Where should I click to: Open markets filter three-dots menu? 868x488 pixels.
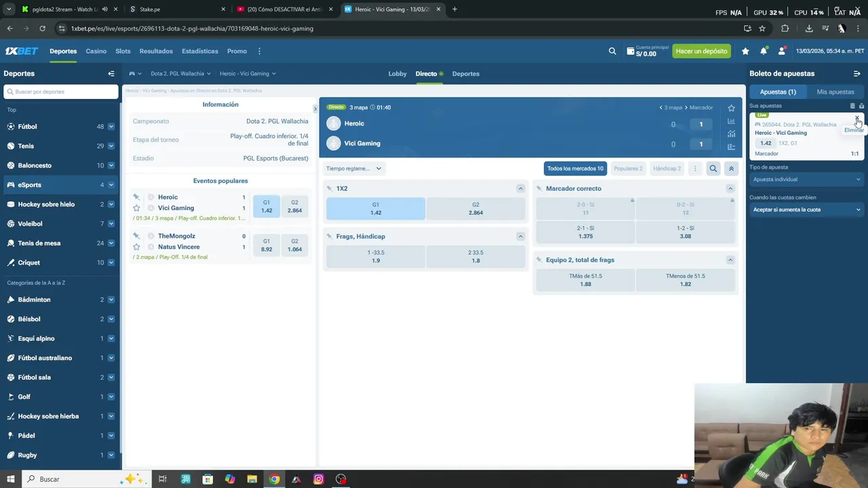pos(694,169)
